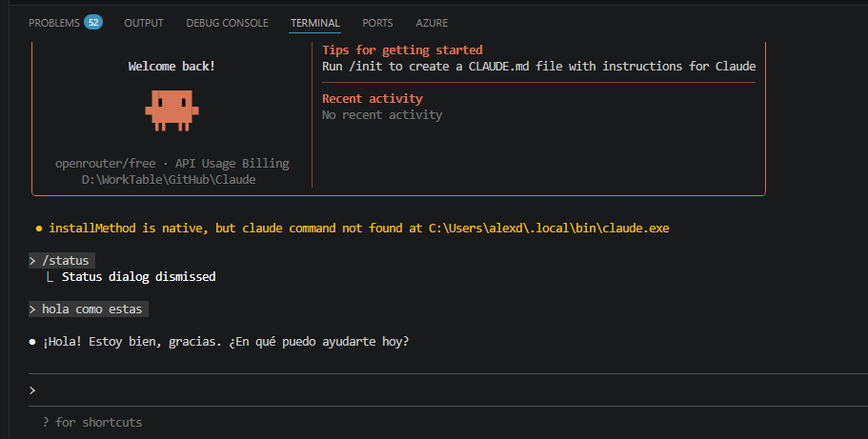
Task: Click the claude.exe file path in the warning
Action: [x=555, y=229]
